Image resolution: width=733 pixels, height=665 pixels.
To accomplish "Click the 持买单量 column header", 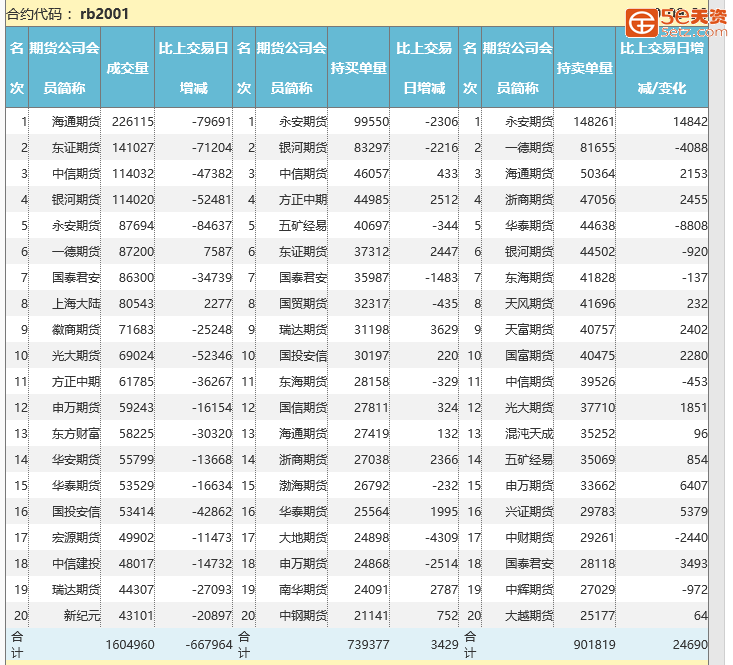I will (359, 68).
